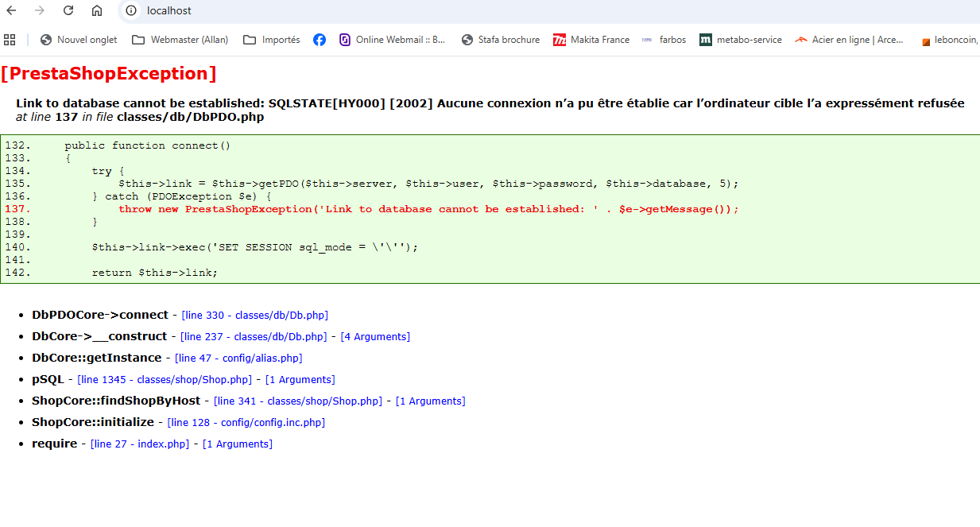Click code line 135 with getPDO call

[428, 184]
